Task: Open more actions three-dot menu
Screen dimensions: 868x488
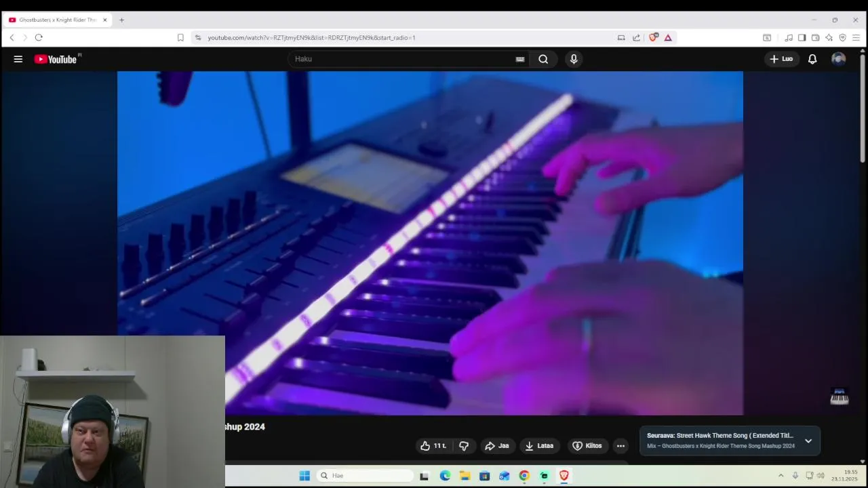Action: [620, 445]
